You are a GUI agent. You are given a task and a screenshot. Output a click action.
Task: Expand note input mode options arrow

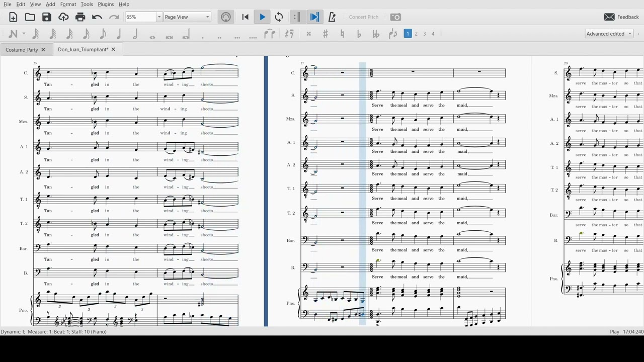[x=24, y=34]
